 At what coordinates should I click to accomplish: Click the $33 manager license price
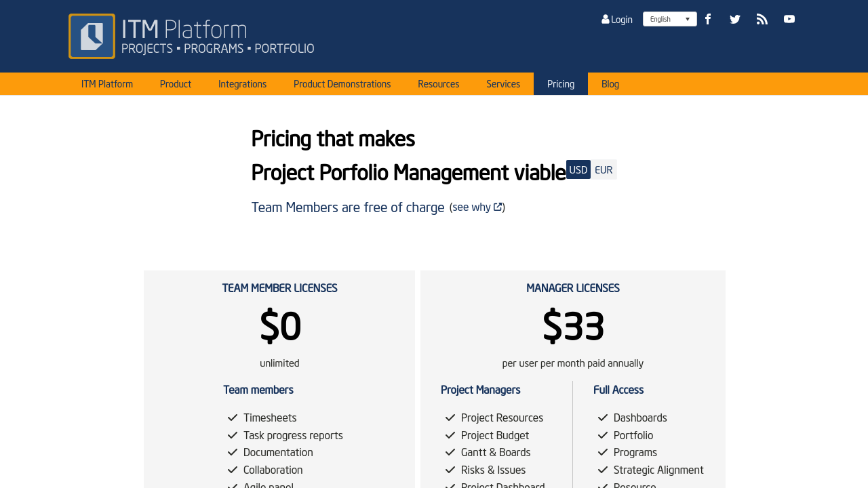573,325
